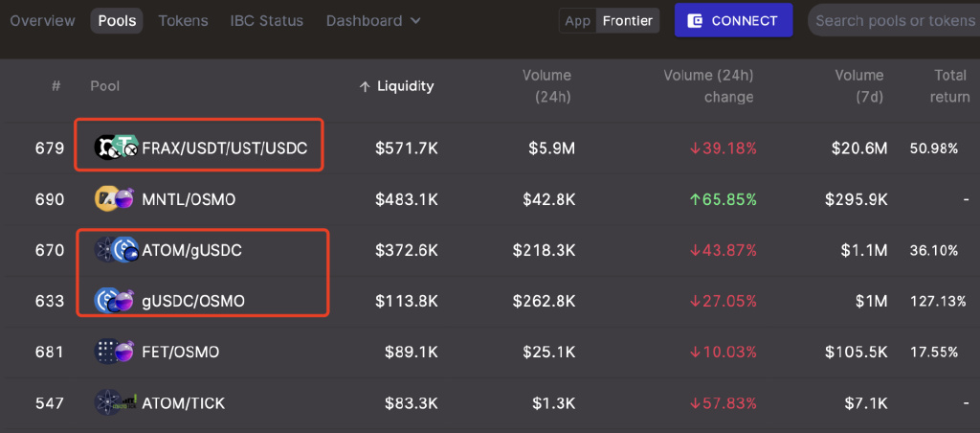Switch to App mode toggle
This screenshot has width=980, height=433.
(x=577, y=21)
